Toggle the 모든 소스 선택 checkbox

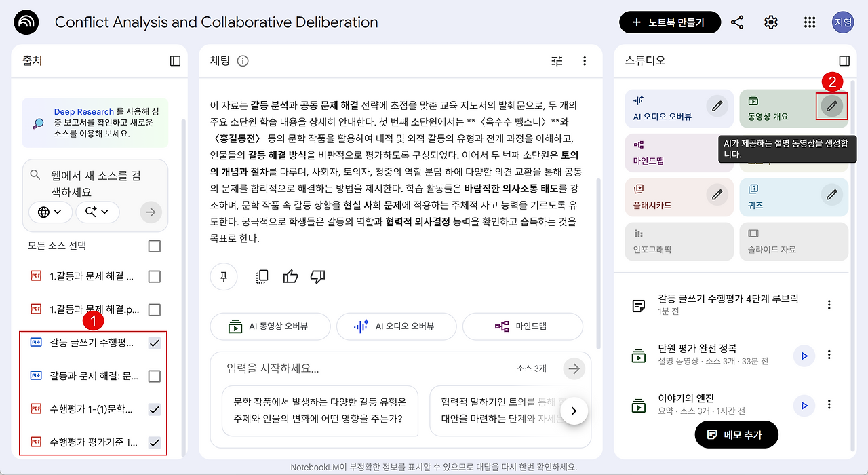155,246
